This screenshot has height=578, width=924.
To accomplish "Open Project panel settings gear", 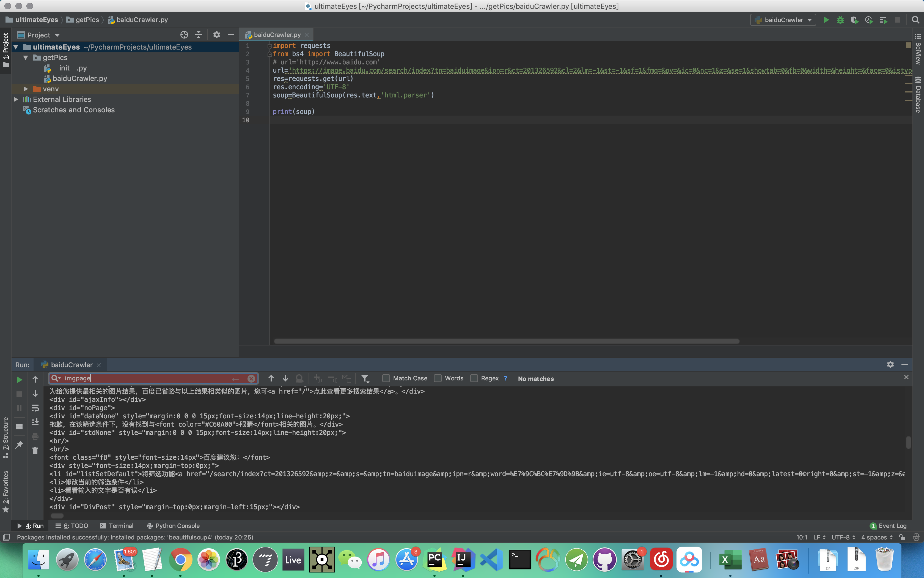I will [x=216, y=35].
